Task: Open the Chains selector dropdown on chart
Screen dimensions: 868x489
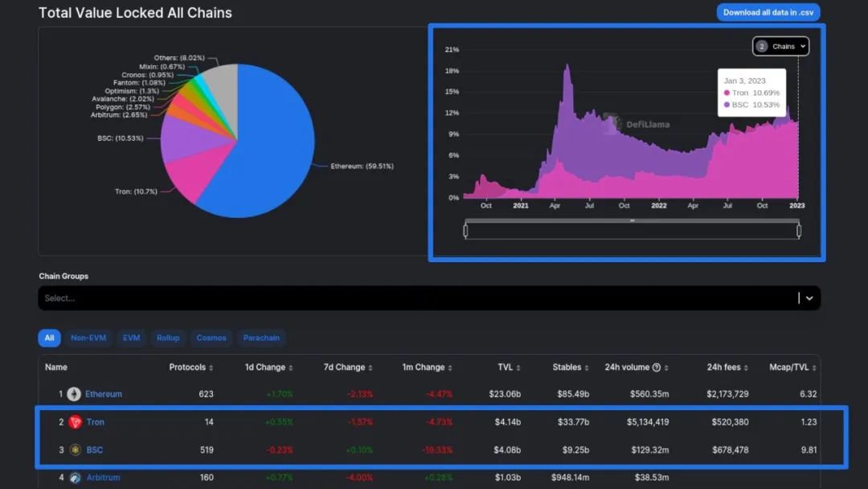Action: [x=780, y=47]
